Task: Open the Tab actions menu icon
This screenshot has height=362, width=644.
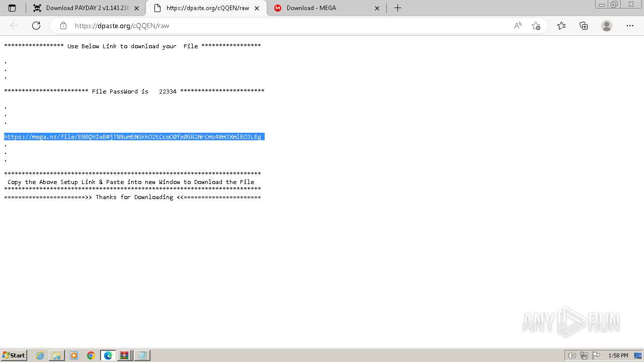Action: coord(12,8)
